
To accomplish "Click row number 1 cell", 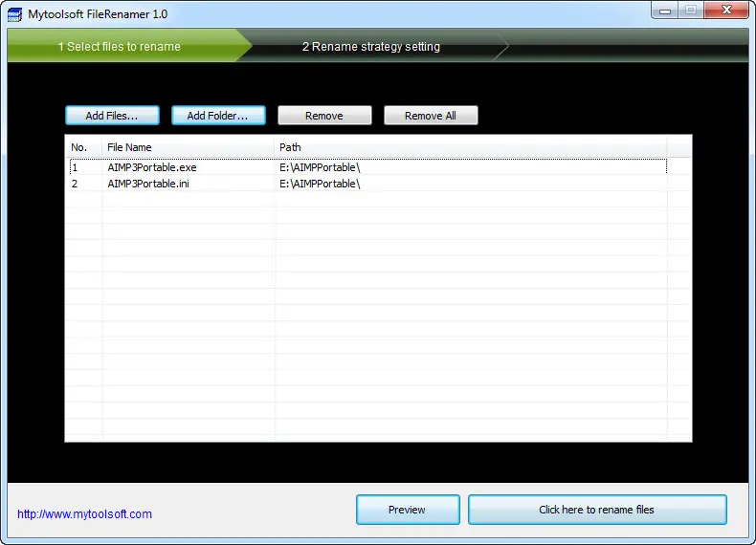I will click(85, 167).
